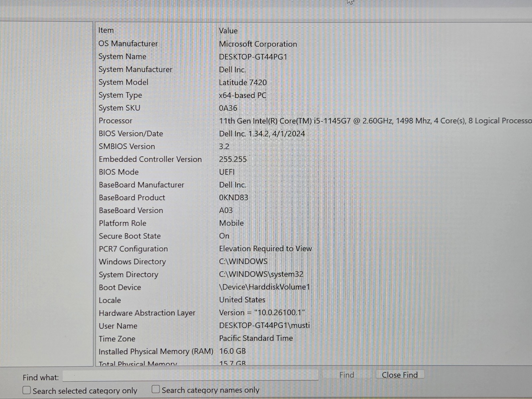Select the Processor row label
Viewport: 532px width, 399px height.
click(x=115, y=121)
